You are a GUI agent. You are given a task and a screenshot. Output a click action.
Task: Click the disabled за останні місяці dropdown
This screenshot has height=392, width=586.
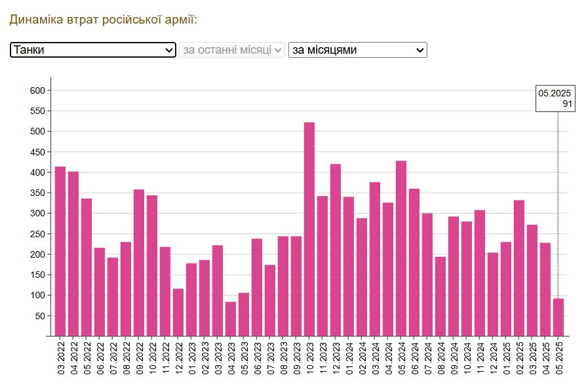click(232, 50)
